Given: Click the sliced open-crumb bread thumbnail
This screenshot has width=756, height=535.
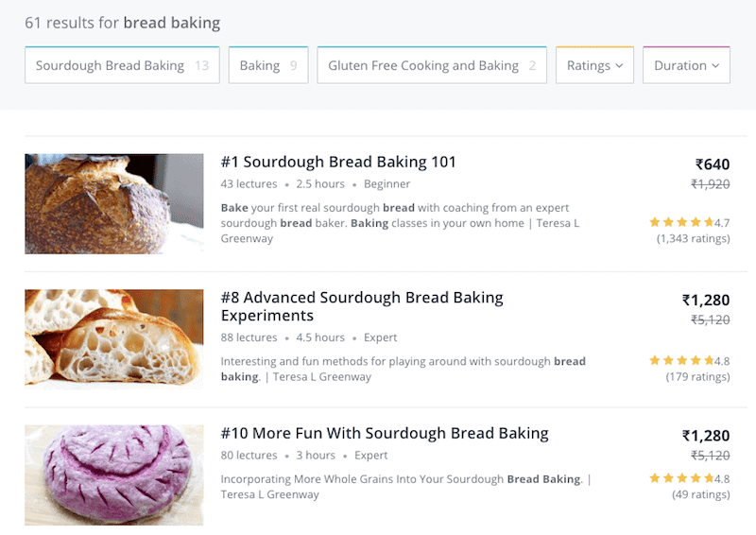Looking at the screenshot, I should (x=114, y=339).
